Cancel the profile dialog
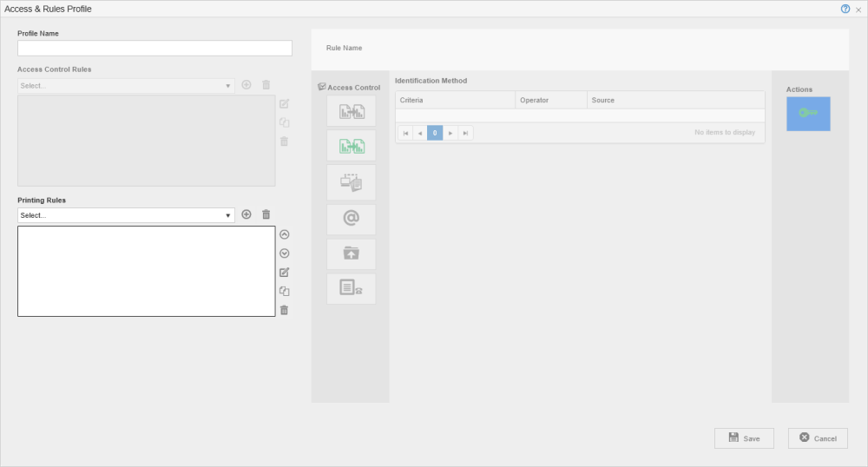The width and height of the screenshot is (868, 467). pyautogui.click(x=818, y=438)
